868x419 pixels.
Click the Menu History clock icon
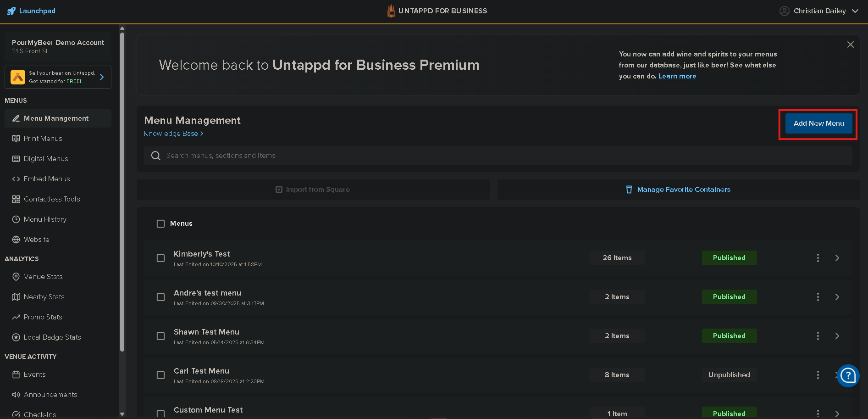pos(16,219)
